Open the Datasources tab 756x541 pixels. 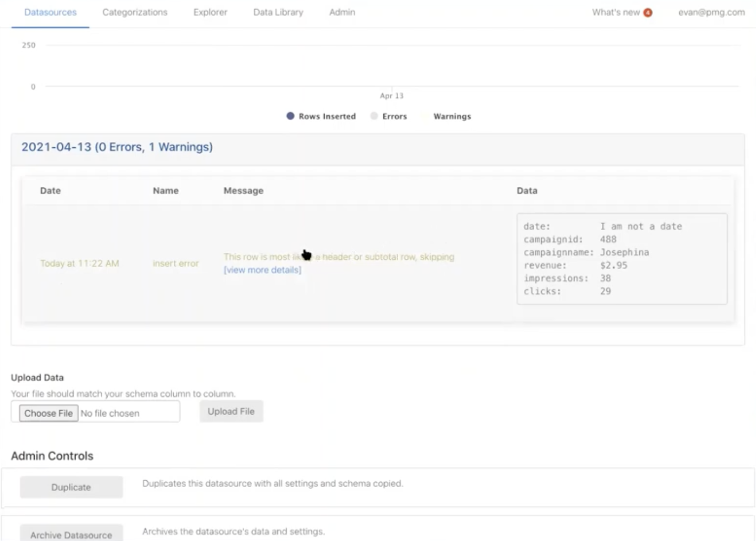[50, 12]
